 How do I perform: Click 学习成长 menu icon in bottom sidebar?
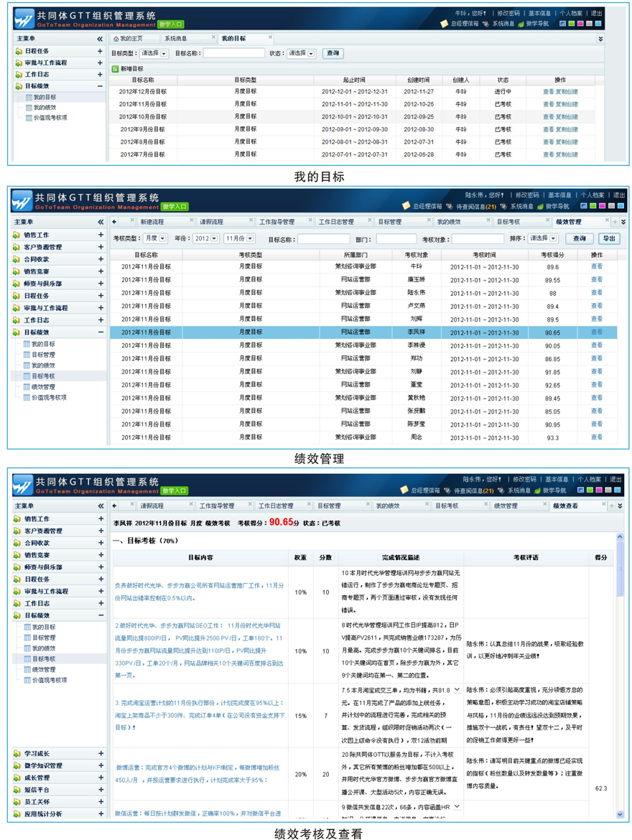tap(19, 754)
